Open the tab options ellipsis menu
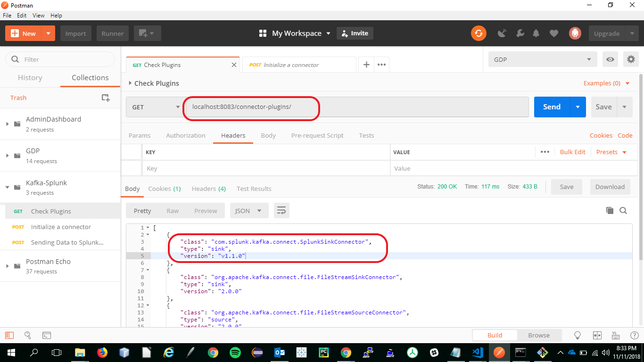This screenshot has height=362, width=644. [382, 65]
